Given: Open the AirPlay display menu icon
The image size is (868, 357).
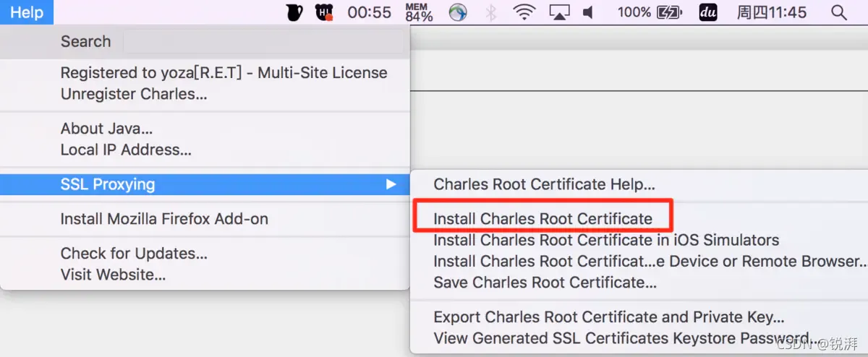Looking at the screenshot, I should (560, 12).
